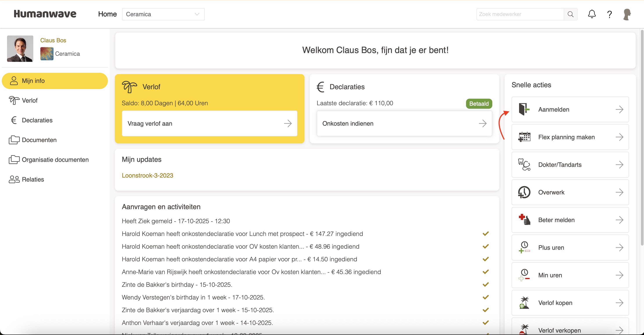Open the help question mark icon
The height and width of the screenshot is (335, 644).
(x=609, y=14)
